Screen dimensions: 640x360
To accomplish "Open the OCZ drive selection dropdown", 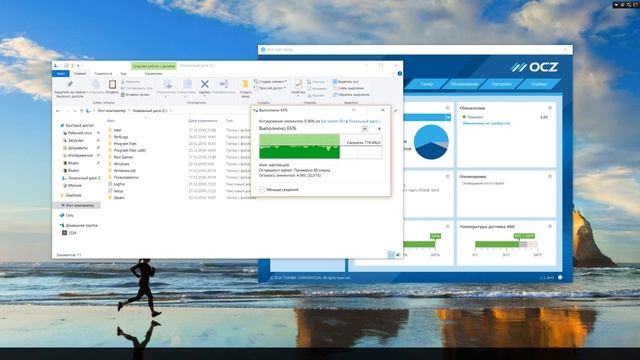I will [448, 117].
